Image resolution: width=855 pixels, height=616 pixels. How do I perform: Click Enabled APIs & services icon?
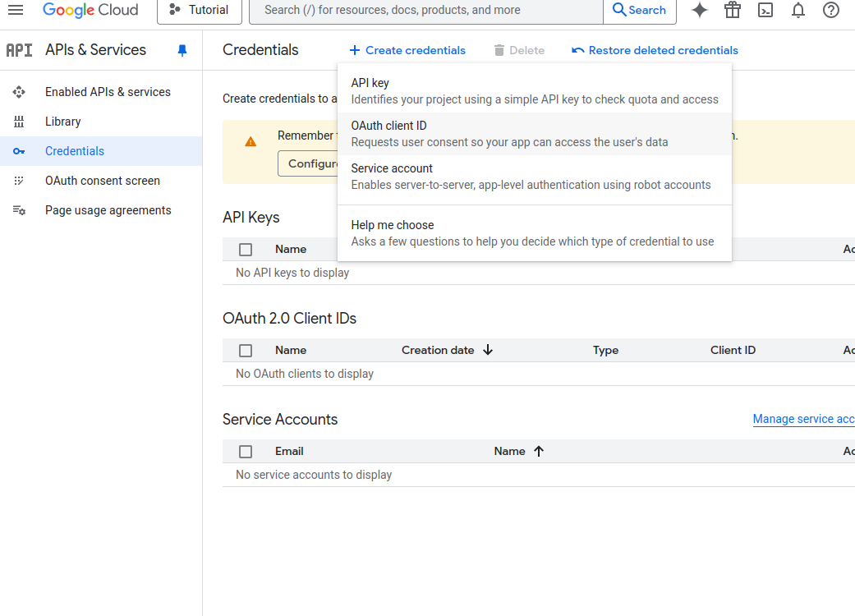19,92
